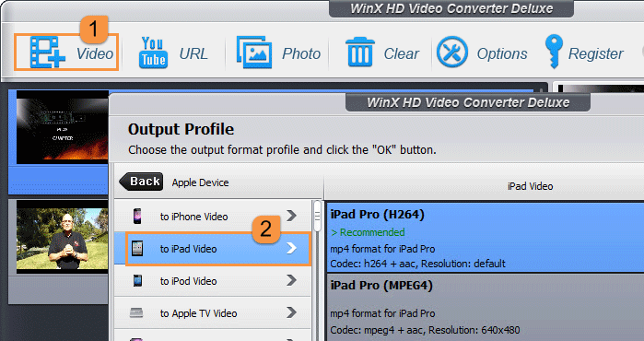
Task: Click the Register toolbar label
Action: (595, 53)
